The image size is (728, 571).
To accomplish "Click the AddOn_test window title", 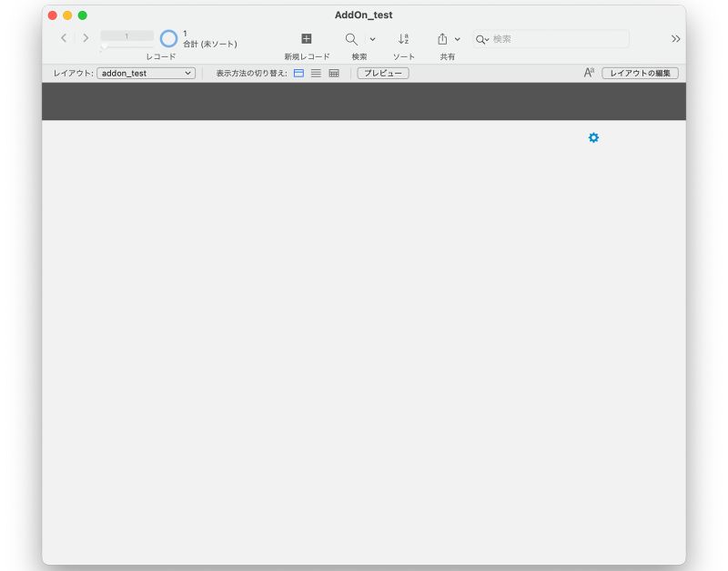I will (363, 15).
